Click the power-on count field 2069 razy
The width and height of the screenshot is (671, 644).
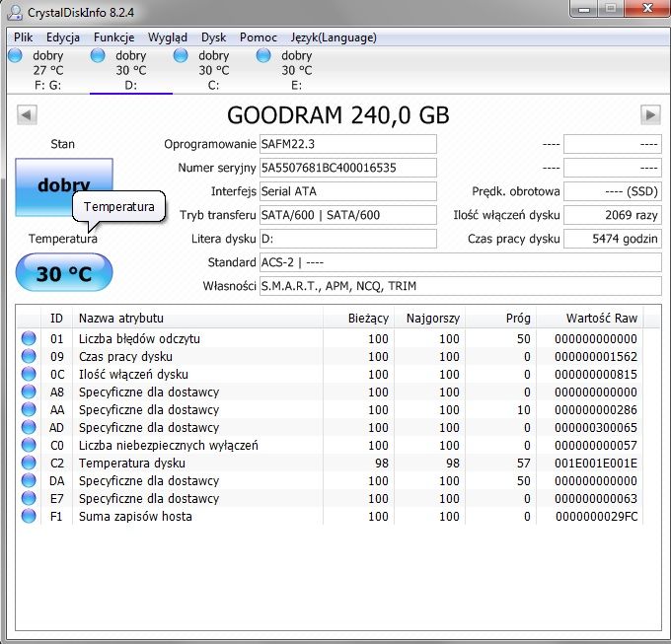pyautogui.click(x=613, y=215)
